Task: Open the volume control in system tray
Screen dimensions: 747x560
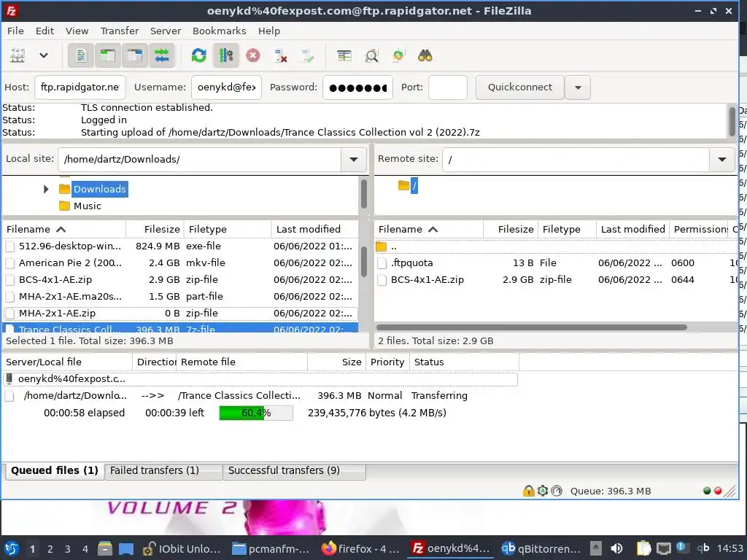Action: tap(616, 548)
